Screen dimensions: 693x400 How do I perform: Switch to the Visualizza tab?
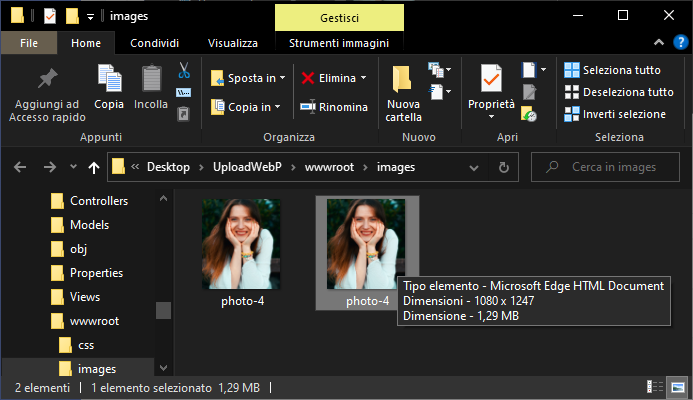click(233, 43)
